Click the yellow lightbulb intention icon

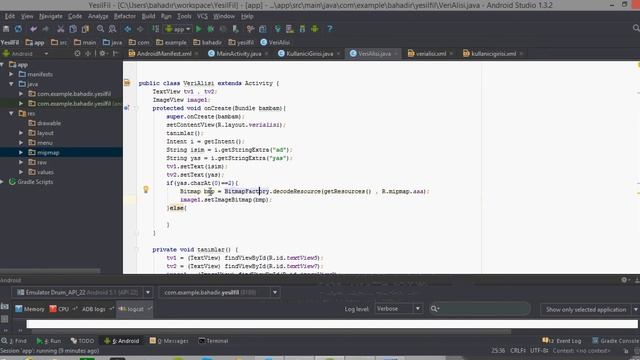(x=146, y=189)
